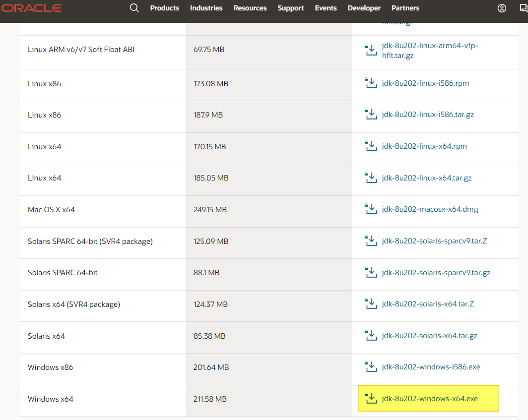Download jdk-8u202-solaris-x64.tar.Z link
The width and height of the screenshot is (528, 420).
pyautogui.click(x=428, y=303)
